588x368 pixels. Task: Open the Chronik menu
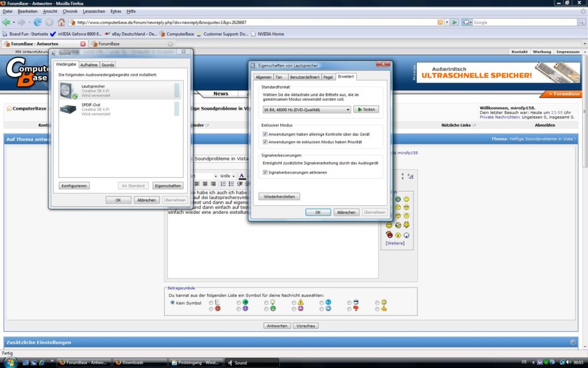(70, 11)
